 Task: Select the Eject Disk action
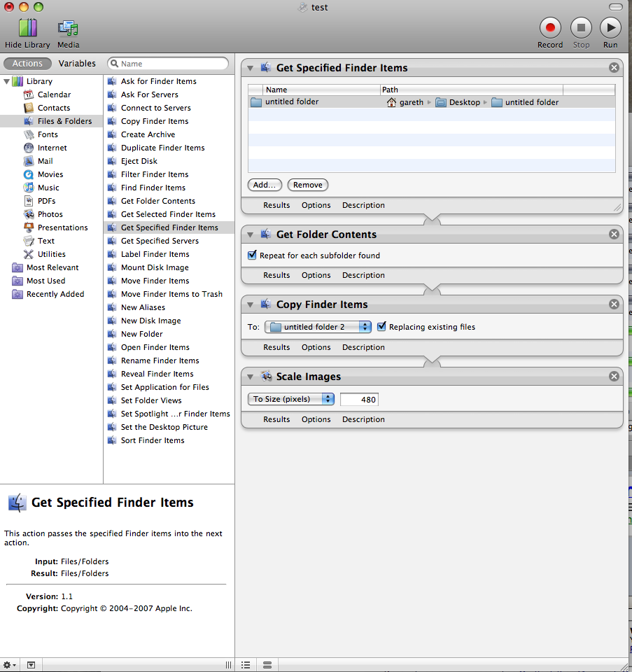[139, 161]
